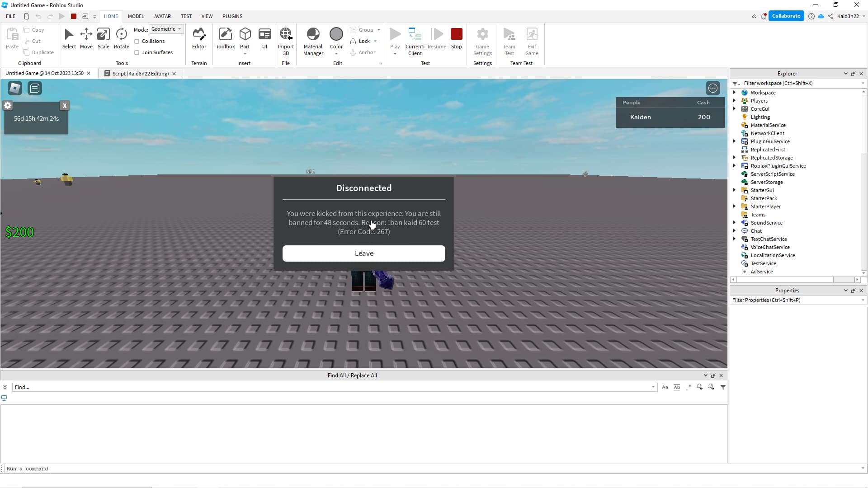The image size is (868, 488).
Task: Toggle match case in Find panel
Action: 665,387
